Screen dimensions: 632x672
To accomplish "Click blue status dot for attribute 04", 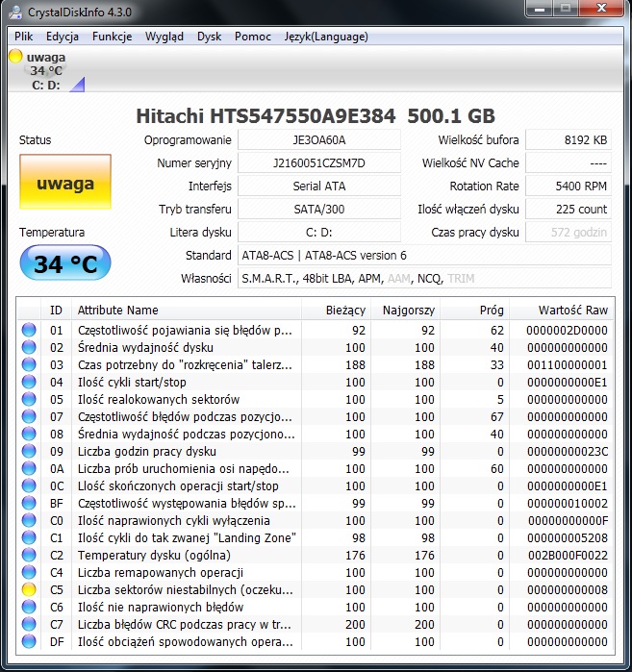I will point(29,382).
